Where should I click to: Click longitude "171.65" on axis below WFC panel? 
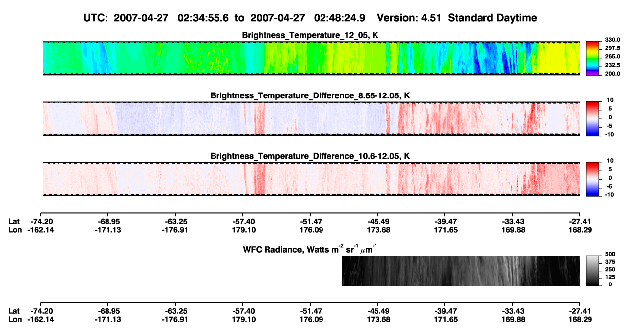(x=445, y=320)
